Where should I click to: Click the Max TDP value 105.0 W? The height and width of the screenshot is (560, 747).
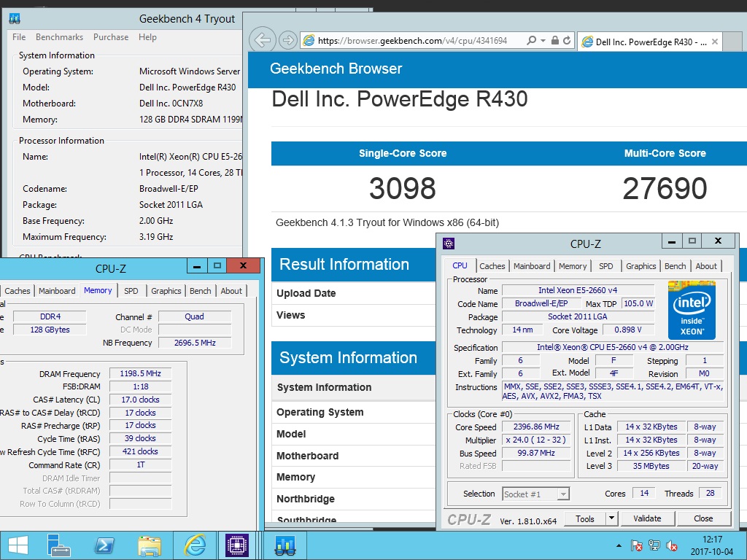click(x=638, y=303)
